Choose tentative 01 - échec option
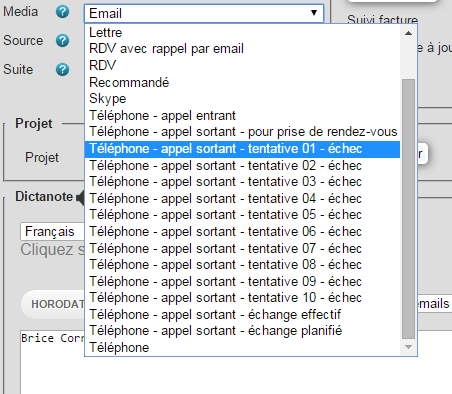Viewport: 452px width, 394px height. 242,149
